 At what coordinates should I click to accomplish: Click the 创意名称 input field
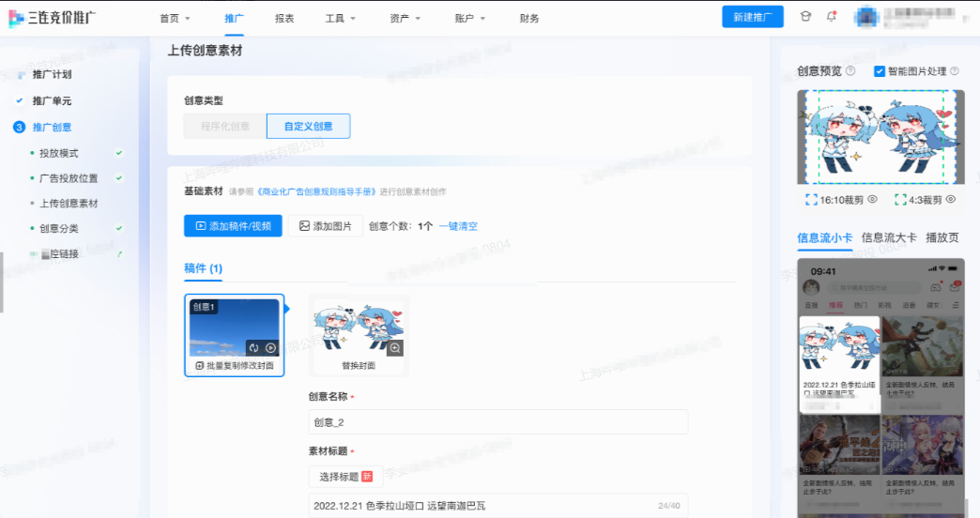pos(498,421)
